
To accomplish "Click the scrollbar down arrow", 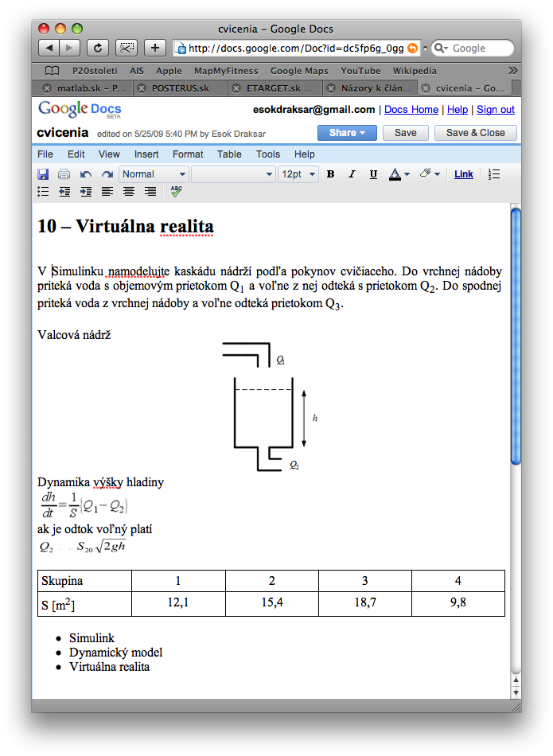I will [516, 692].
